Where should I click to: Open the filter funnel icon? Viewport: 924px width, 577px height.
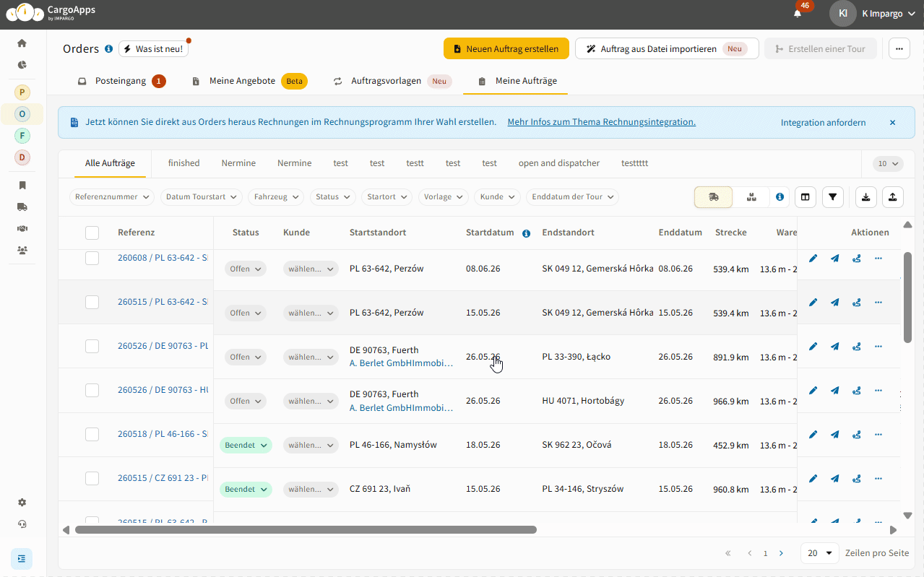coord(833,197)
